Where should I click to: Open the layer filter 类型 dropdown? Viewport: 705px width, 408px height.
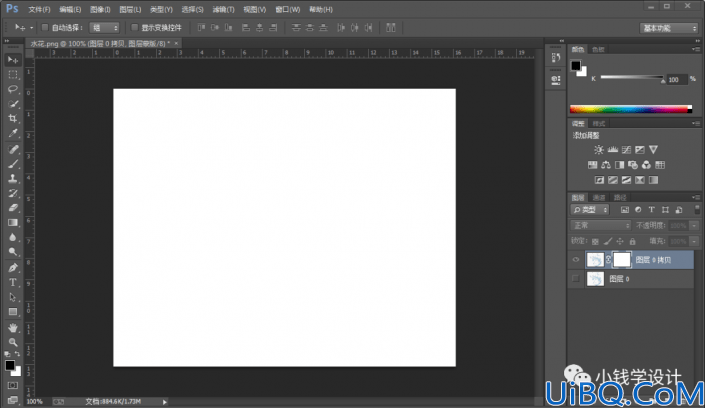click(590, 210)
